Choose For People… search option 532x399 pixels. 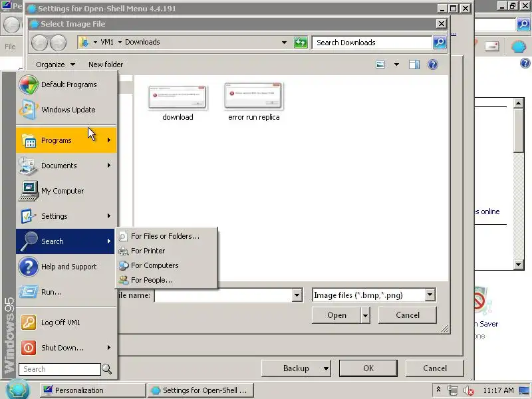[x=167, y=280]
